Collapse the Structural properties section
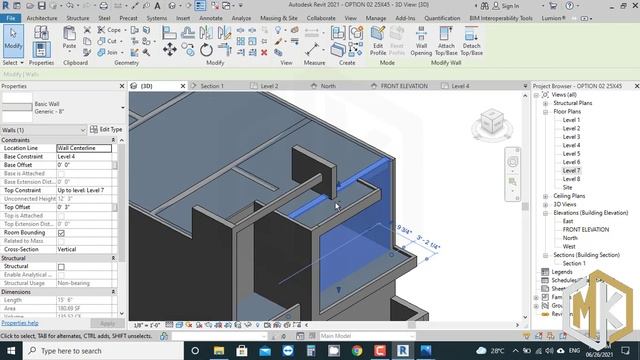Image resolution: width=640 pixels, height=360 pixels. coord(113,258)
